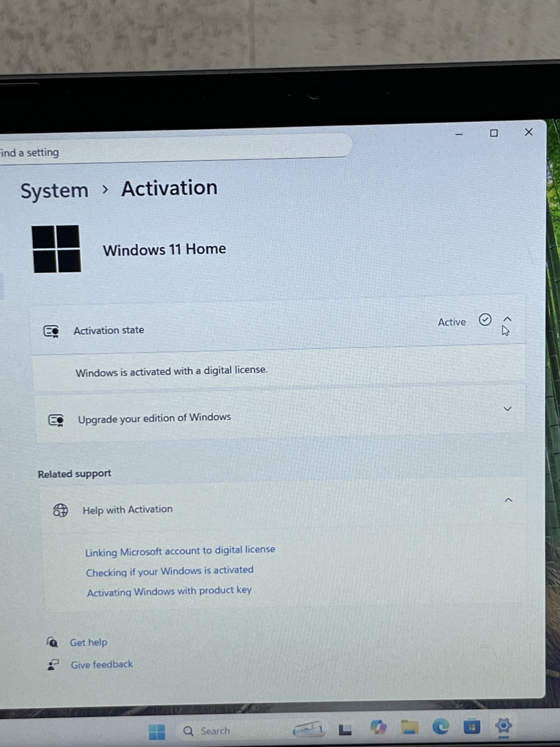560x747 pixels.
Task: Click the Give feedback icon
Action: (53, 665)
